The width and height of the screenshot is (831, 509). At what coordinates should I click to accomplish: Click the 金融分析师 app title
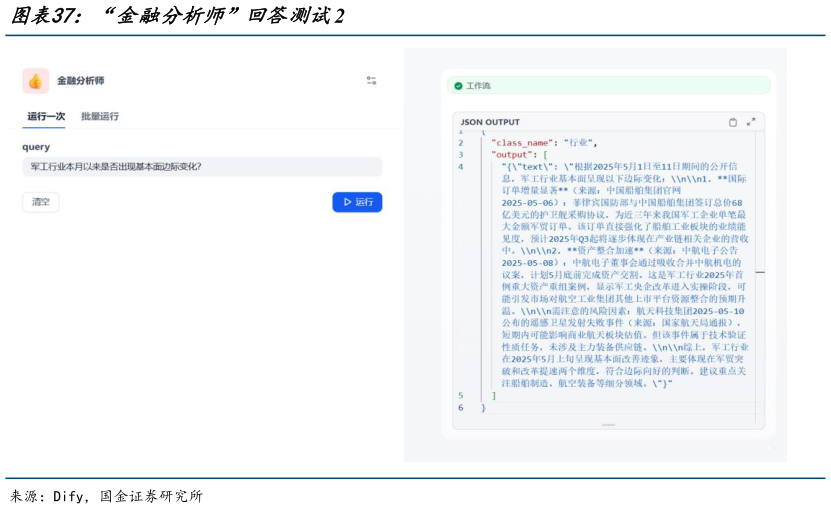coord(81,81)
